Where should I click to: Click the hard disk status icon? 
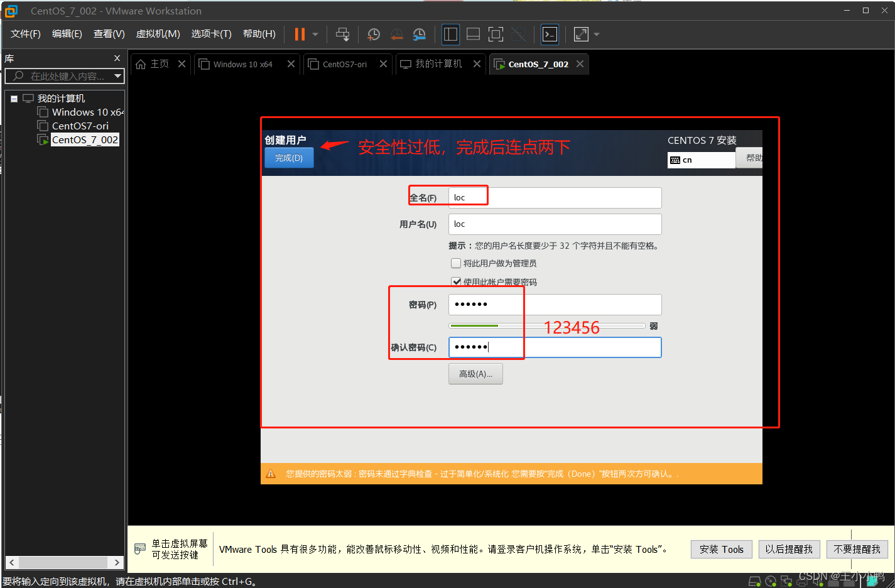pyautogui.click(x=756, y=582)
